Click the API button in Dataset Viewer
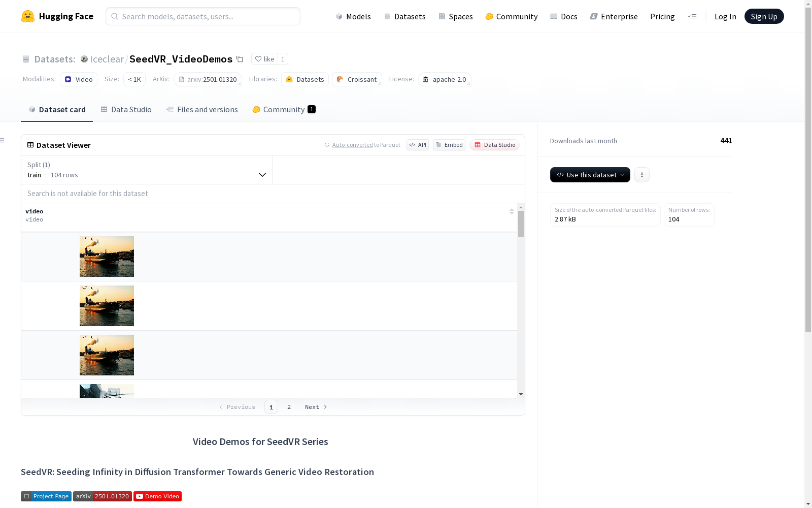This screenshot has height=508, width=812. click(x=418, y=145)
